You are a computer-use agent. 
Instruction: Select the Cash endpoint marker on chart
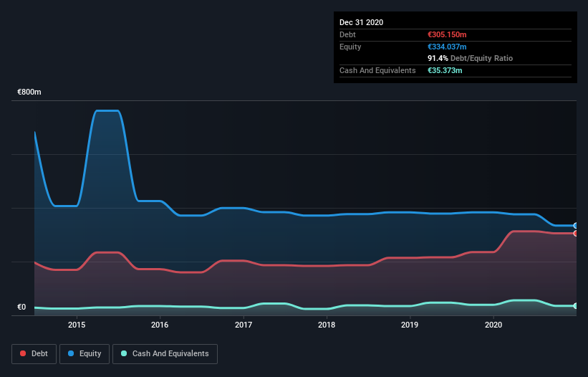[x=576, y=306]
